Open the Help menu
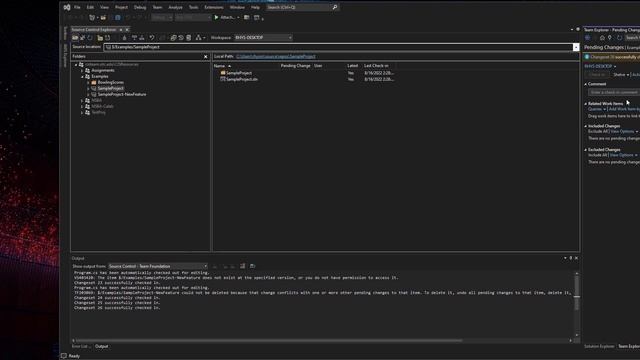The width and height of the screenshot is (640, 360). [255, 7]
